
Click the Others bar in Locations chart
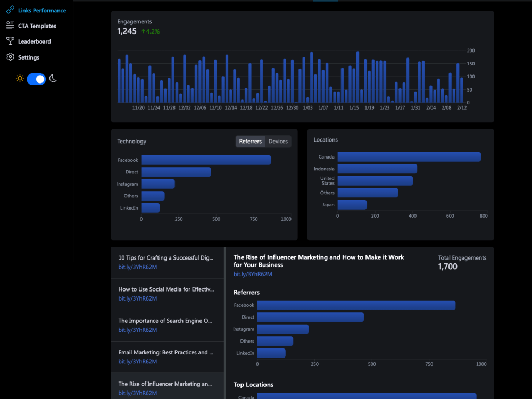pos(368,193)
